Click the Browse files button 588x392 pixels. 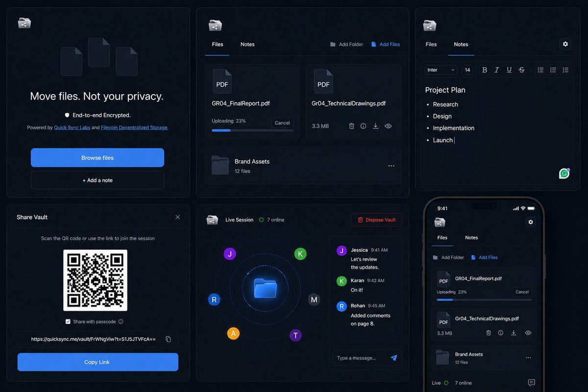(x=98, y=158)
